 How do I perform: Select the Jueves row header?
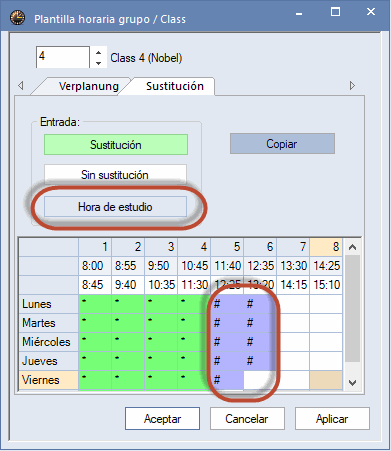(x=49, y=361)
